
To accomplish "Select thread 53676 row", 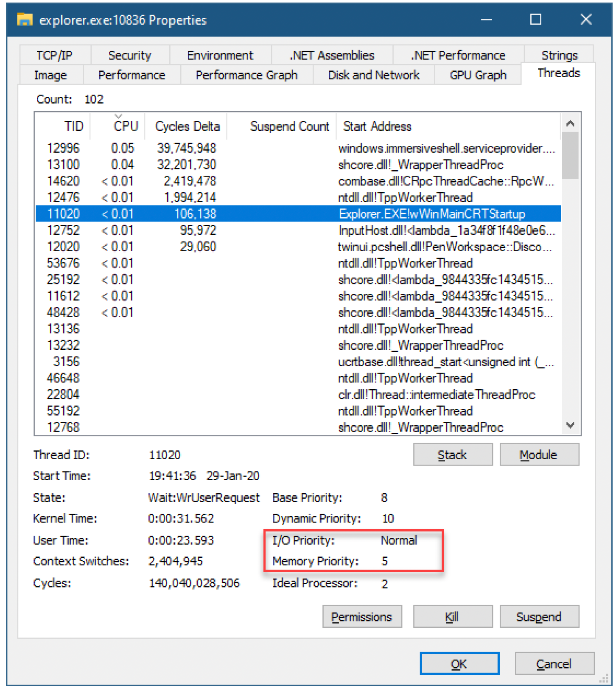I will (298, 263).
